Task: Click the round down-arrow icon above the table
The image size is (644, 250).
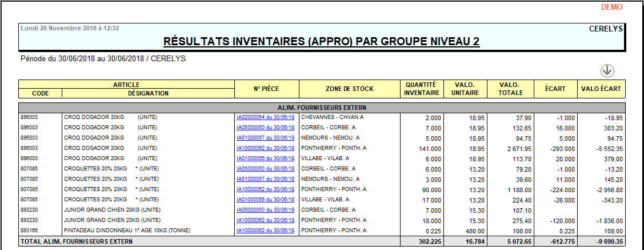Action: tap(607, 70)
